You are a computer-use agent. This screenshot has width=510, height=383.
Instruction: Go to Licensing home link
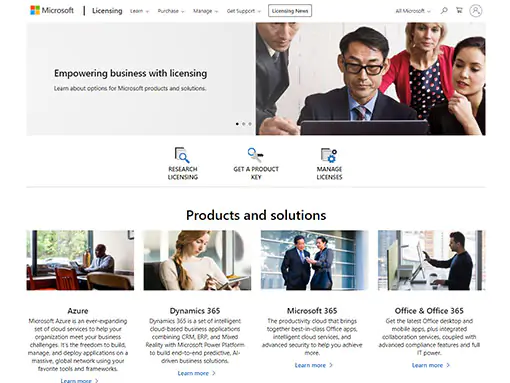(107, 11)
